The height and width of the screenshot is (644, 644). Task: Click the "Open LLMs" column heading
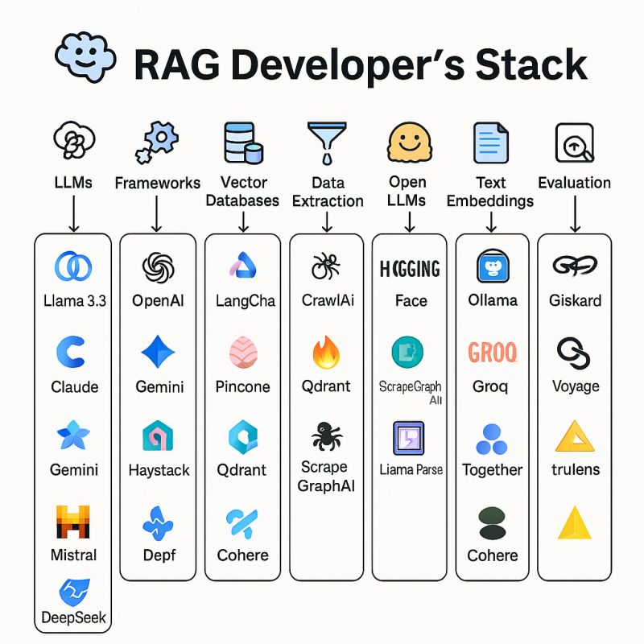(x=407, y=191)
